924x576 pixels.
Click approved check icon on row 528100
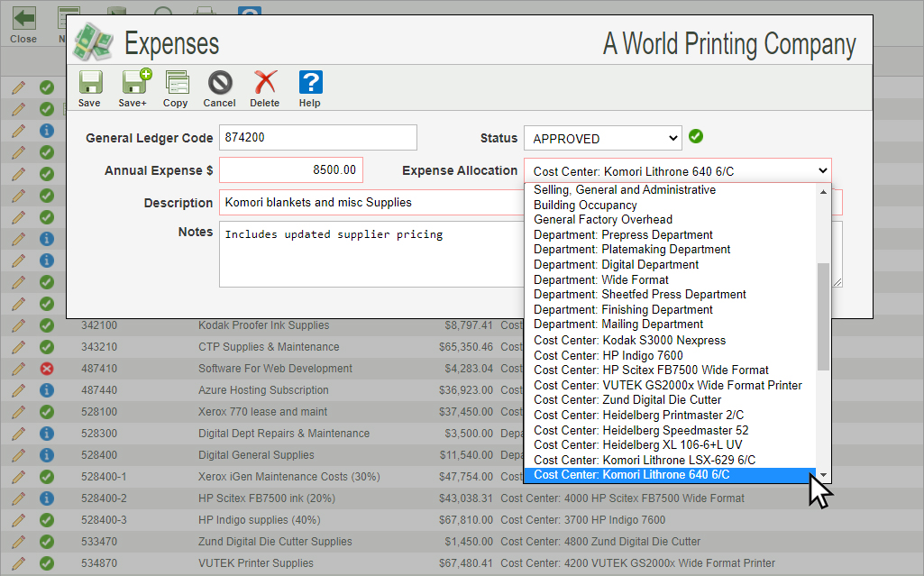[x=47, y=412]
